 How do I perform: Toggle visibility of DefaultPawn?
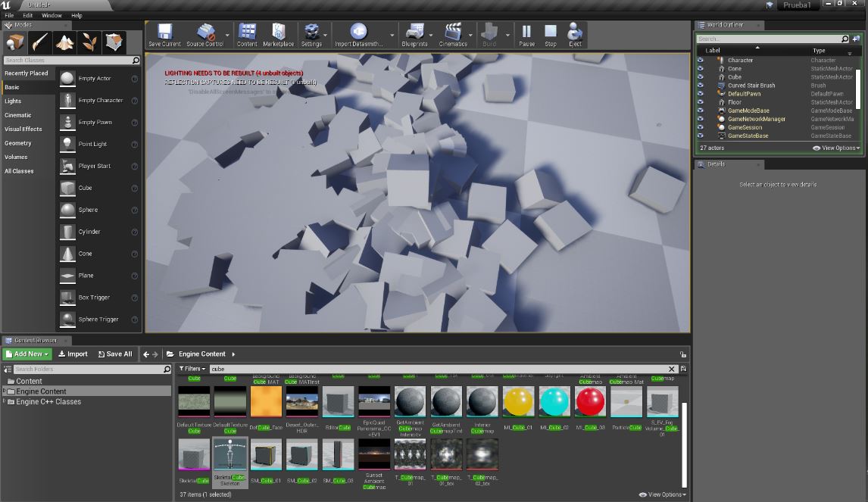[701, 94]
